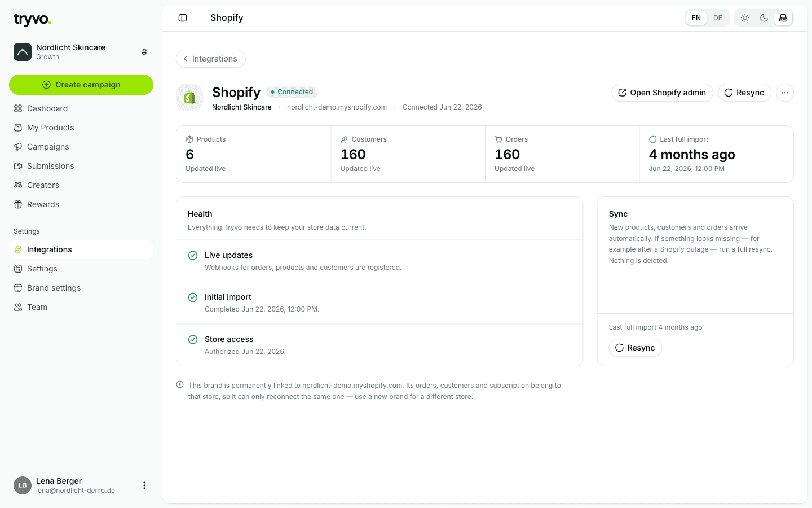
Task: Select Integrations in Settings group
Action: (x=81, y=249)
